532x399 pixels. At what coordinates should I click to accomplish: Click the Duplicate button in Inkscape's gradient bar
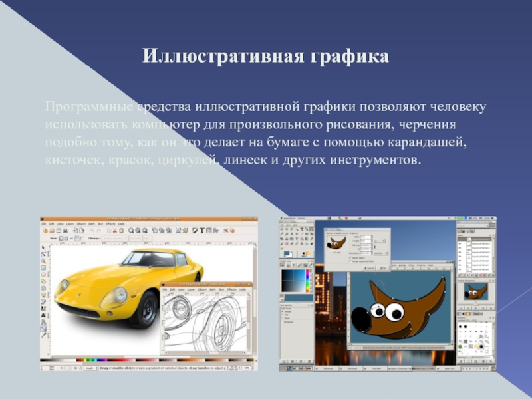click(x=135, y=239)
